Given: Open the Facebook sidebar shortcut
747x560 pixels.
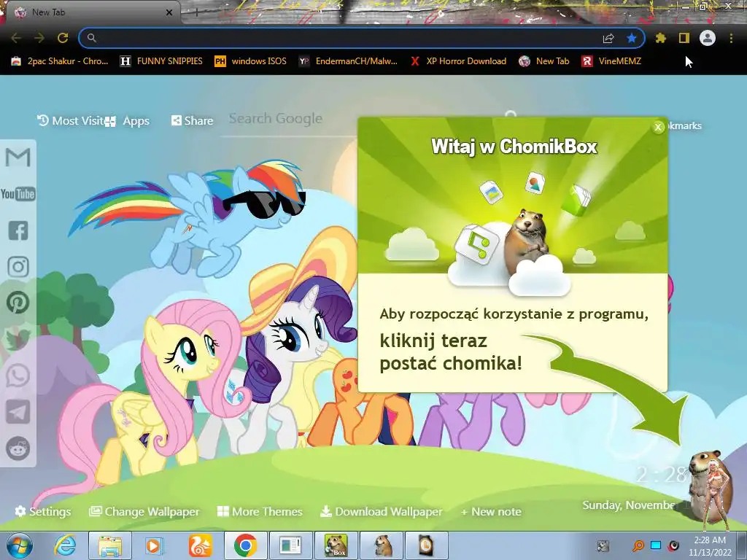Looking at the screenshot, I should point(18,230).
